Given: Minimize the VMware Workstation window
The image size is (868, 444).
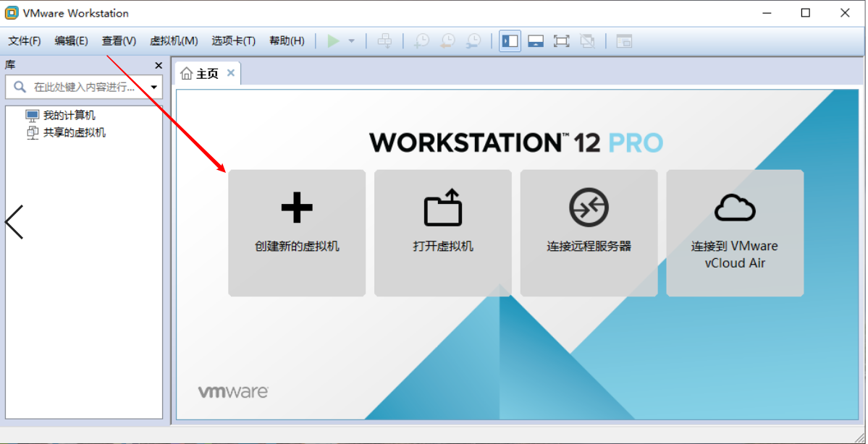Looking at the screenshot, I should 767,13.
